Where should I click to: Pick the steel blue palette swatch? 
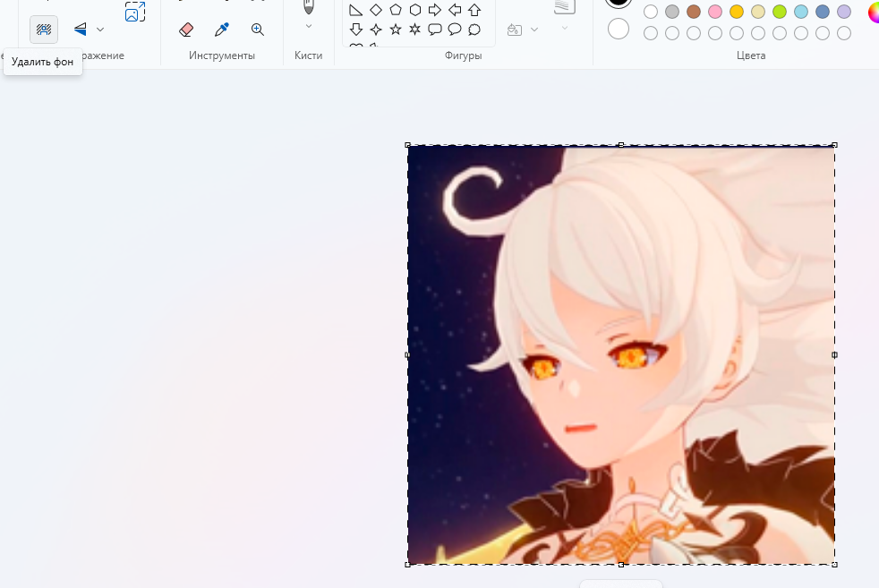(x=823, y=12)
